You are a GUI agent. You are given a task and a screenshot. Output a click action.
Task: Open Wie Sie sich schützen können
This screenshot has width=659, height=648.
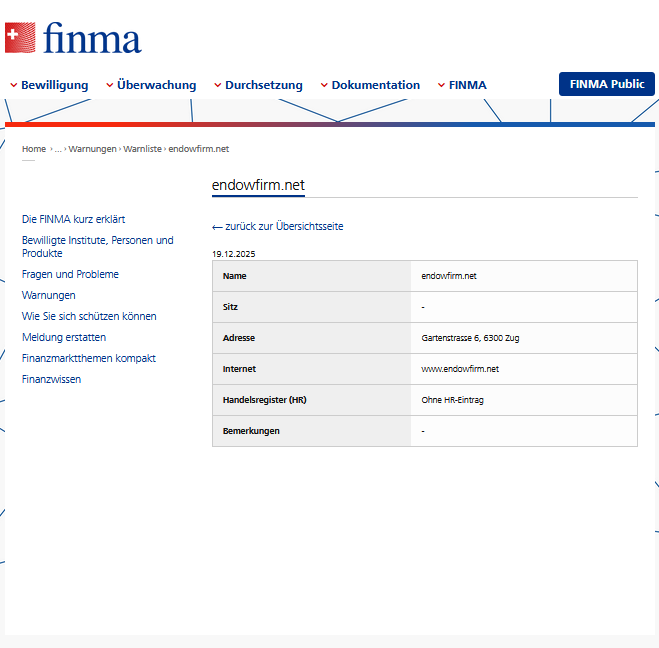pyautogui.click(x=89, y=316)
